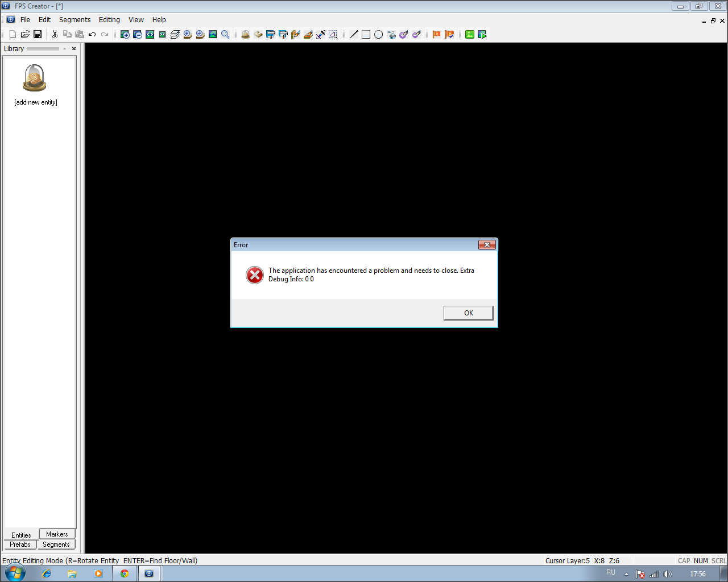The height and width of the screenshot is (582, 728).
Task: Click the New level icon
Action: point(13,34)
